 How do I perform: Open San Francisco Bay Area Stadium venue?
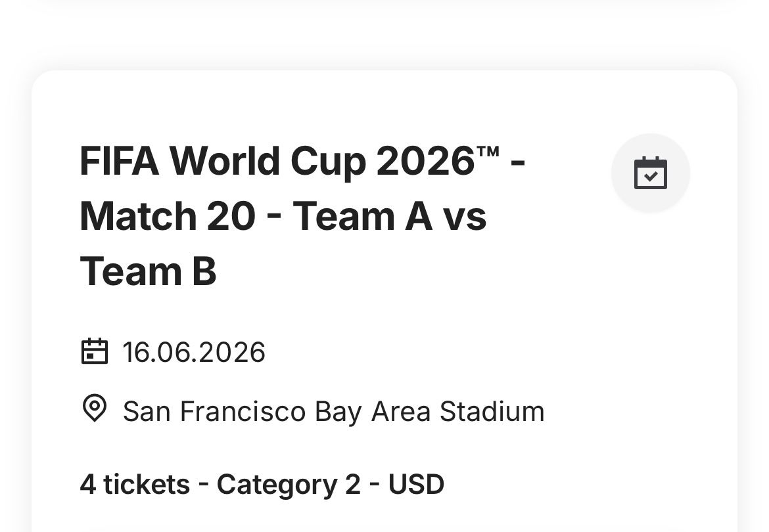(x=333, y=412)
